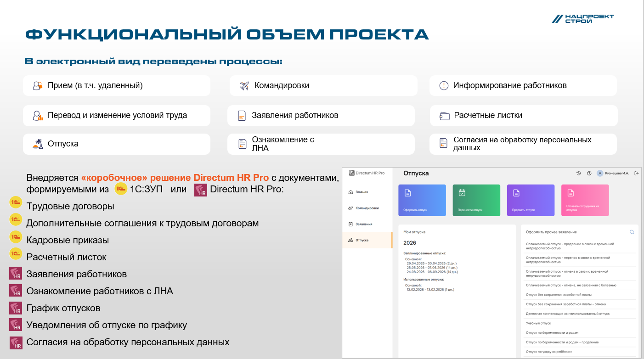The height and width of the screenshot is (359, 644).
Task: Click the icon beside Перевод и изменение условий труда
Action: pos(38,116)
